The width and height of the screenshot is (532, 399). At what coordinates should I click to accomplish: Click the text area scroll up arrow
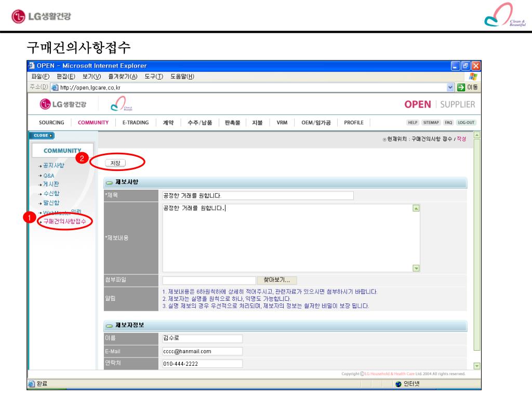(x=416, y=208)
